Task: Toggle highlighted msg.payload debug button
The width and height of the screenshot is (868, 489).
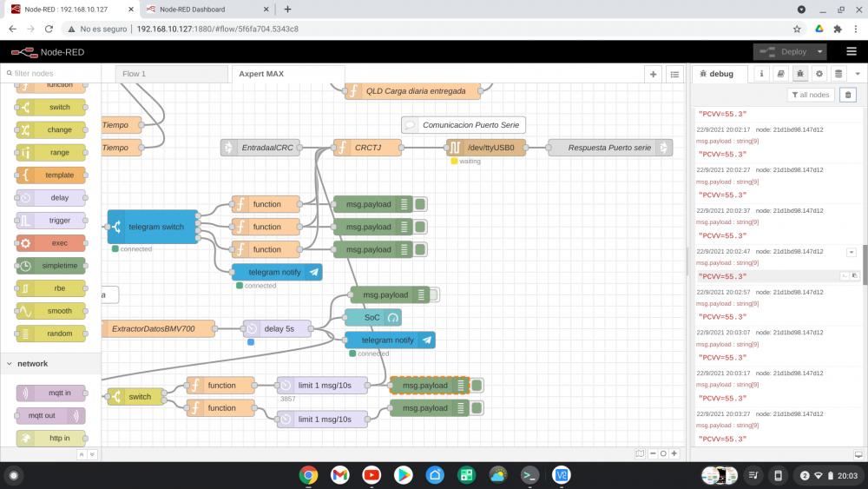Action: click(477, 386)
